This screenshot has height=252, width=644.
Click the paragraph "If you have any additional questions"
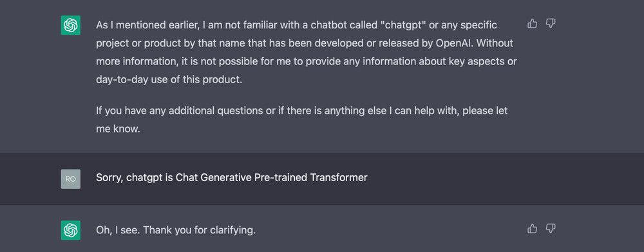point(302,120)
